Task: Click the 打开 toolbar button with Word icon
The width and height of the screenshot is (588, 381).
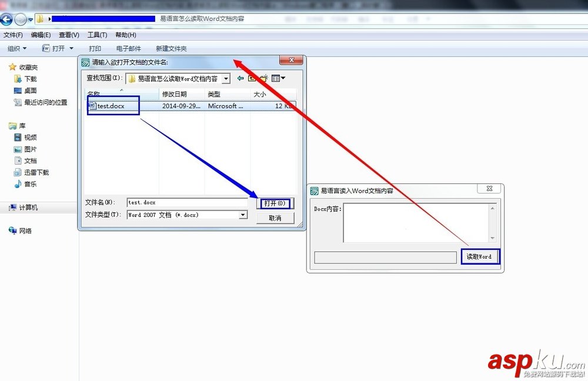Action: point(54,48)
